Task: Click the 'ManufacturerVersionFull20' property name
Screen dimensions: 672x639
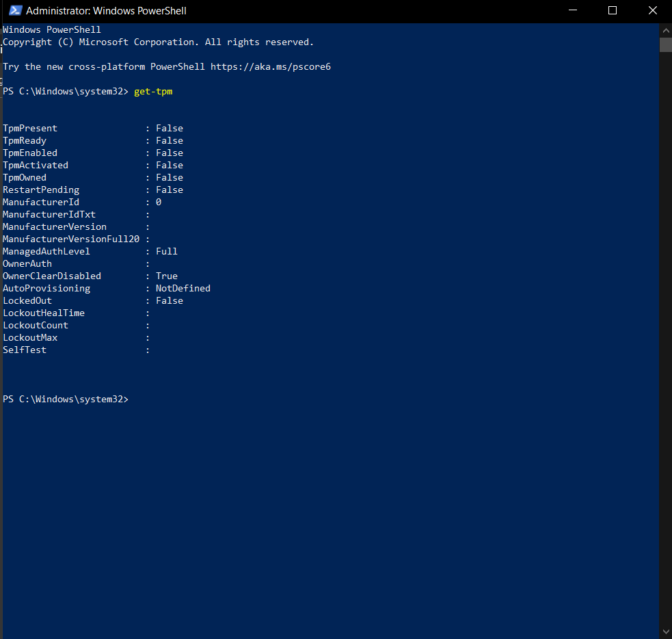Action: [x=71, y=239]
